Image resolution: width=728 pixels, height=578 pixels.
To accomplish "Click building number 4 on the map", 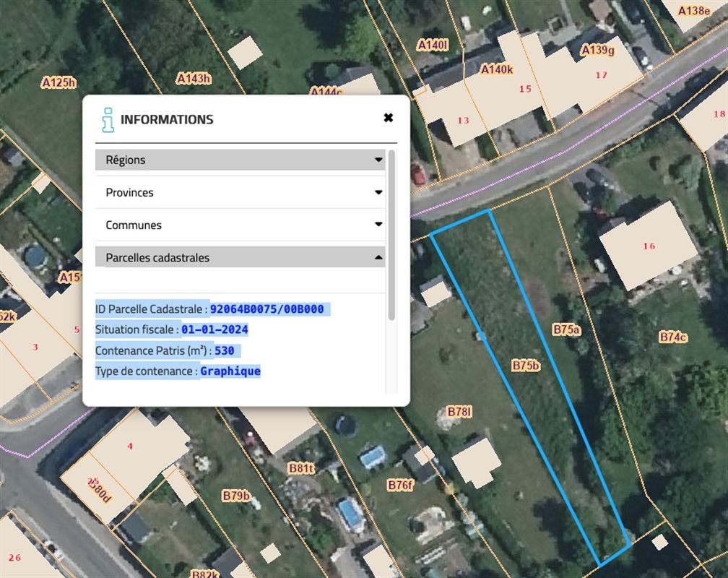I will pos(130,447).
